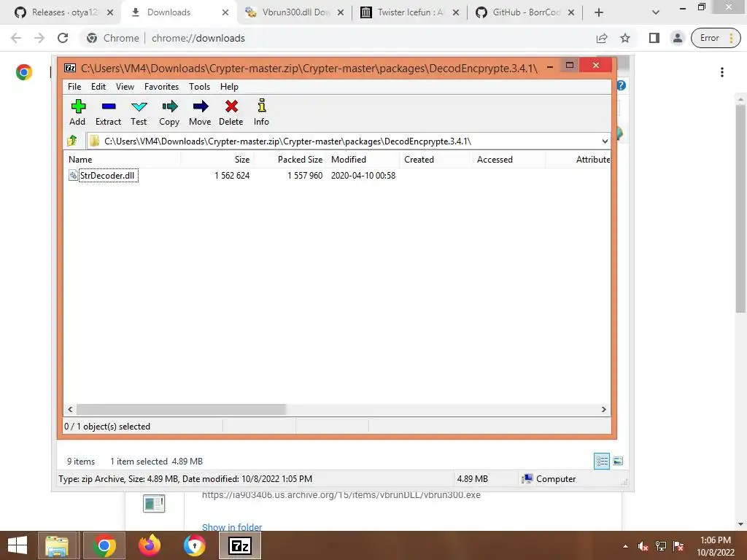Open the Edit menu
Image resolution: width=747 pixels, height=560 pixels.
click(98, 87)
